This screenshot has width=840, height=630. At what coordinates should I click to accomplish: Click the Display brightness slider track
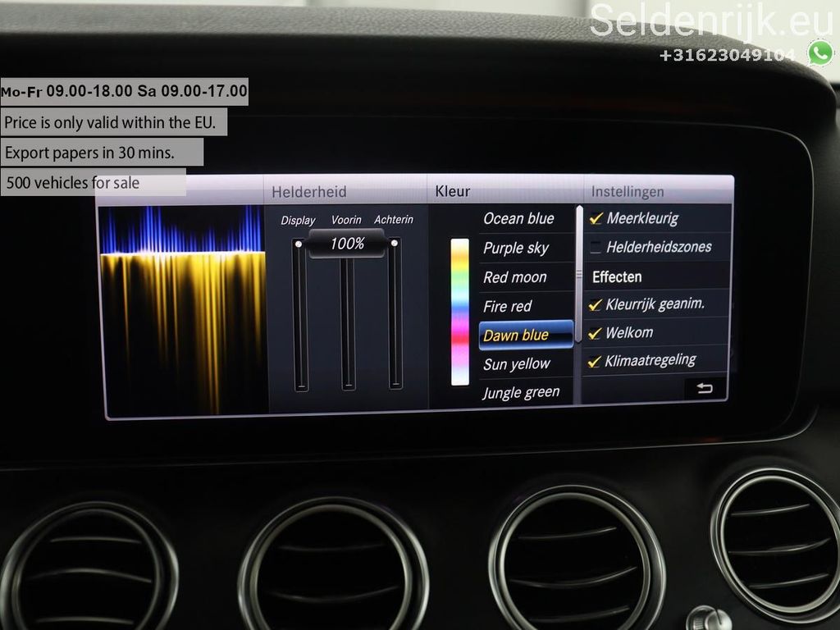[x=301, y=316]
